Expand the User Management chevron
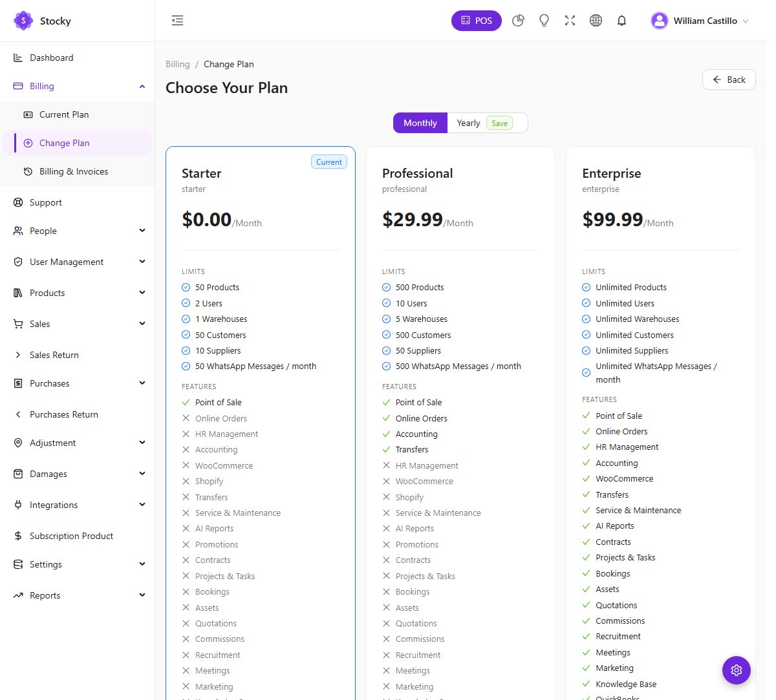776x700 pixels. (x=142, y=262)
